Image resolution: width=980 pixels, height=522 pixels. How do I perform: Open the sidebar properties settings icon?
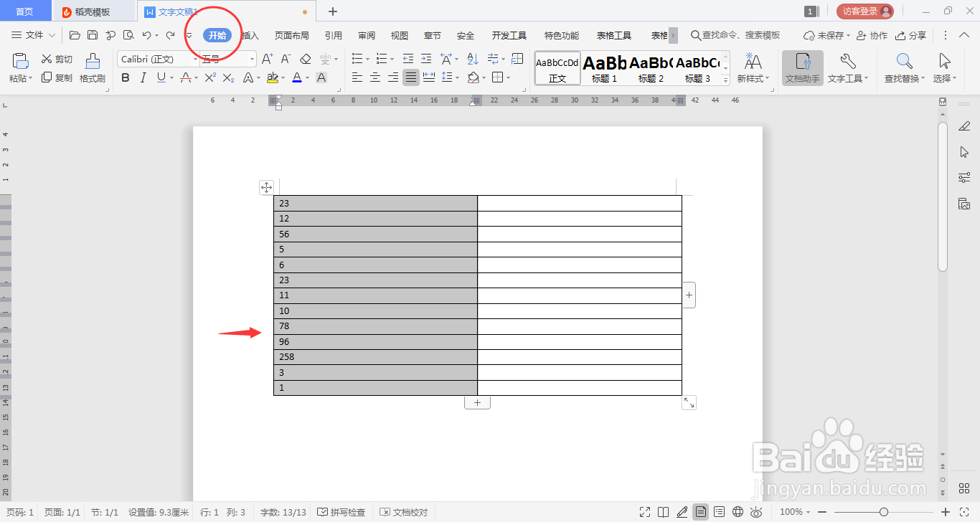(x=964, y=178)
